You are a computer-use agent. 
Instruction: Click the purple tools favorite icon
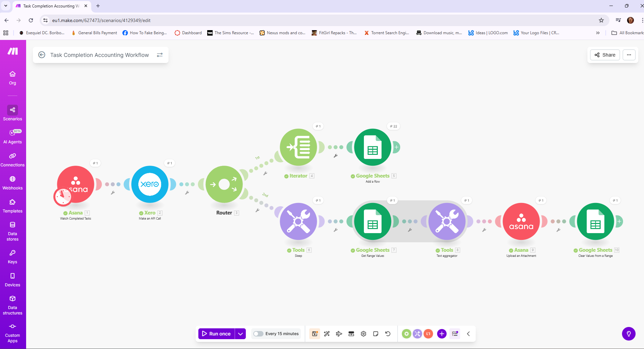tap(417, 334)
